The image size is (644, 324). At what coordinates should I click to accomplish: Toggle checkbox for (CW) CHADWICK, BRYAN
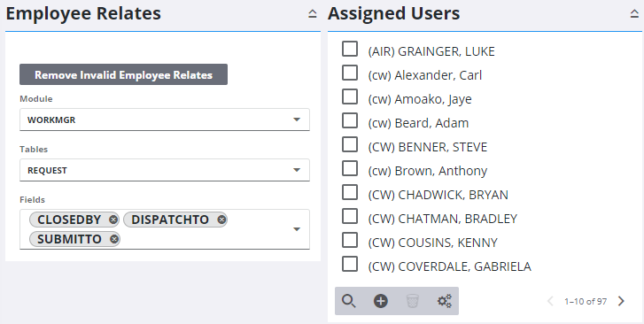click(x=350, y=192)
